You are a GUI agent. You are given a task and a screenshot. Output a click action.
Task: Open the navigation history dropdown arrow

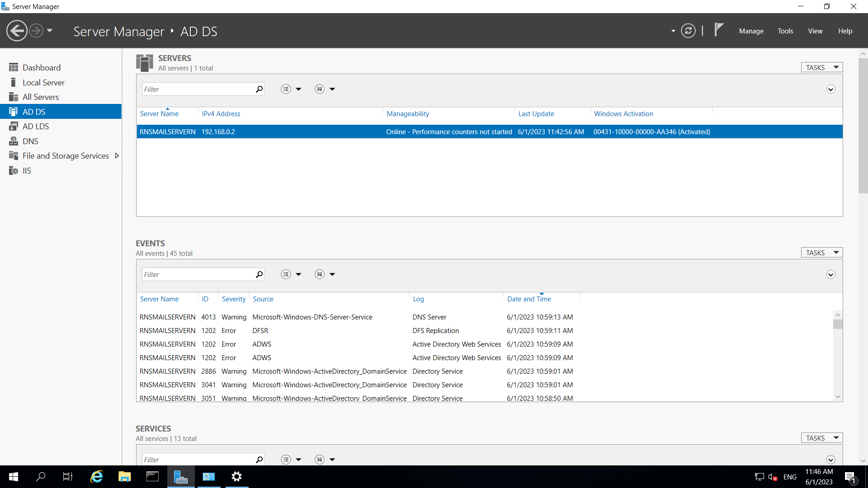click(x=50, y=31)
